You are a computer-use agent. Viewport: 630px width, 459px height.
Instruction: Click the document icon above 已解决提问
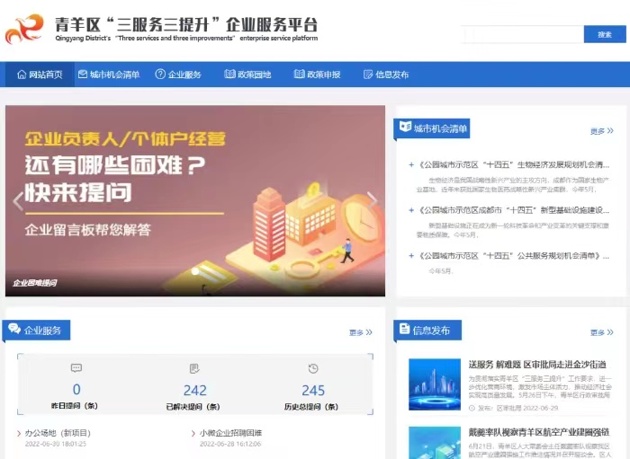coord(194,369)
